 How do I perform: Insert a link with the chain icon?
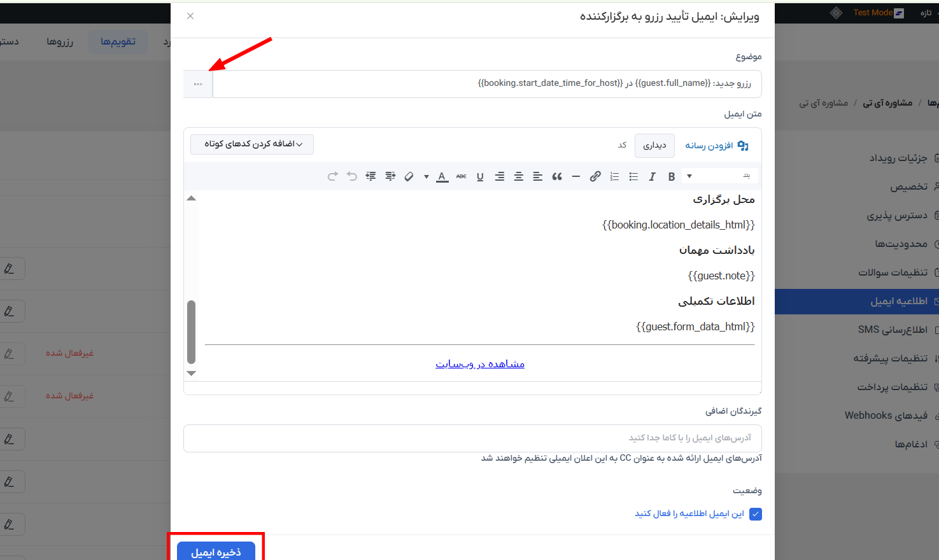click(x=595, y=177)
